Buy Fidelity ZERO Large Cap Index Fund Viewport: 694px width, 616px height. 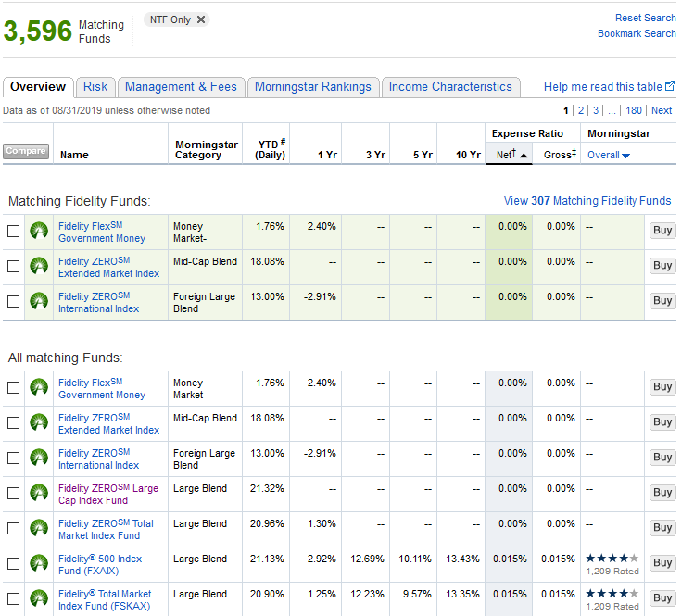coord(662,493)
